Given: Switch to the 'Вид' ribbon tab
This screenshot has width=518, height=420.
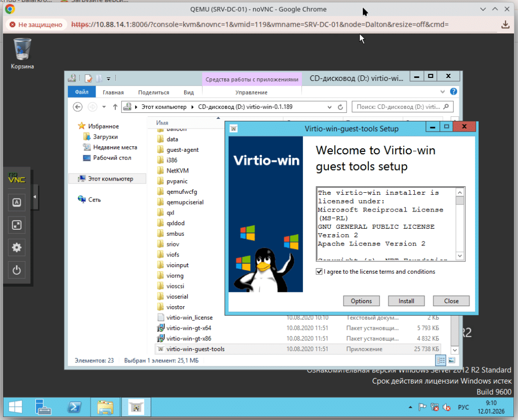Looking at the screenshot, I should pos(188,92).
